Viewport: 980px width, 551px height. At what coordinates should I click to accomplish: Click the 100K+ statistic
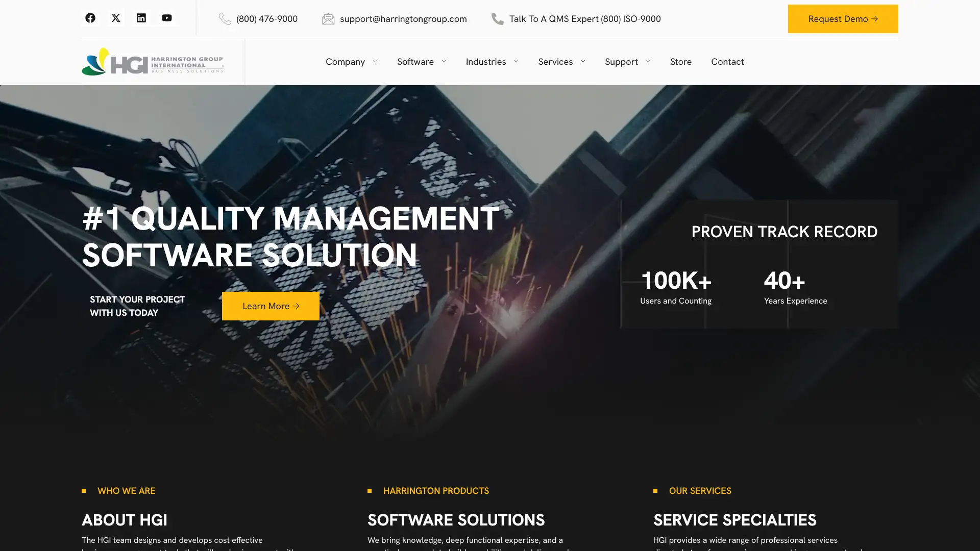[x=676, y=281]
